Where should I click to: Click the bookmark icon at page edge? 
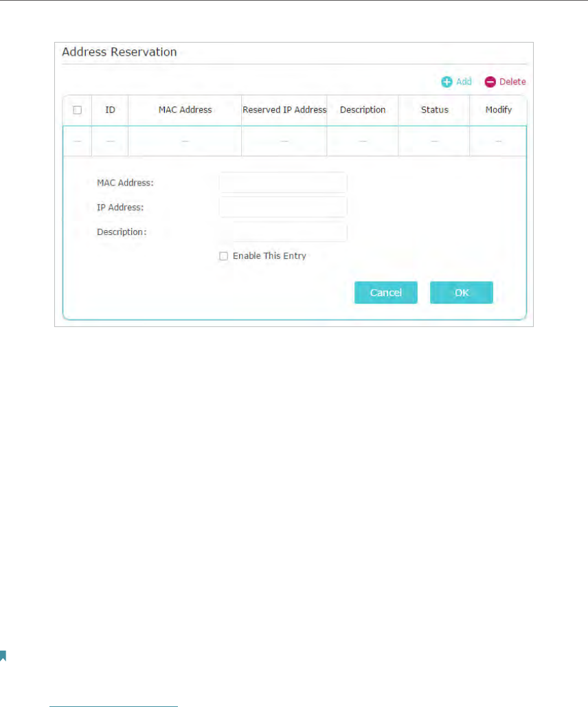click(3, 655)
